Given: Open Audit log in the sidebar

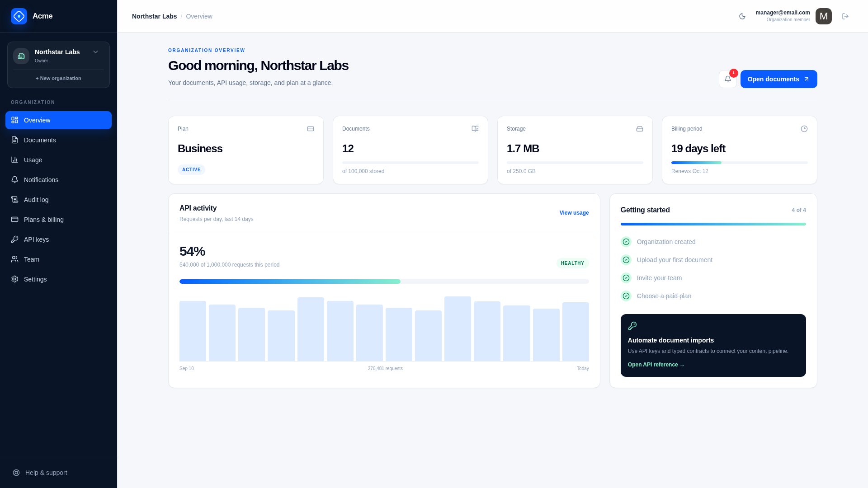Looking at the screenshot, I should [x=58, y=200].
